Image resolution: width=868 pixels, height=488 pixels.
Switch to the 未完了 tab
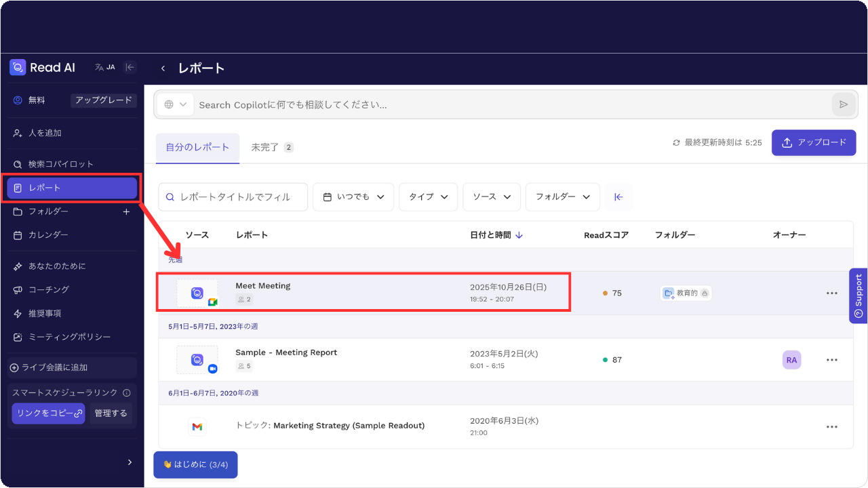click(272, 148)
